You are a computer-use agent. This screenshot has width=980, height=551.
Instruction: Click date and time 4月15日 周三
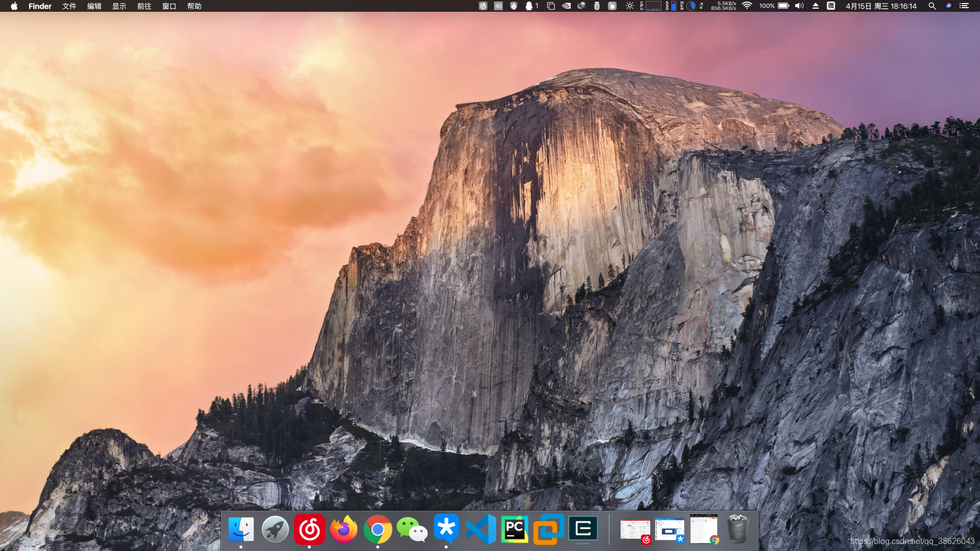pos(881,6)
